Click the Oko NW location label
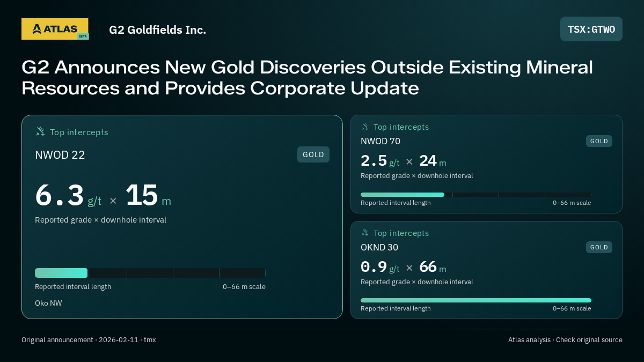Screen dimensions: 644x362 [x=48, y=303]
